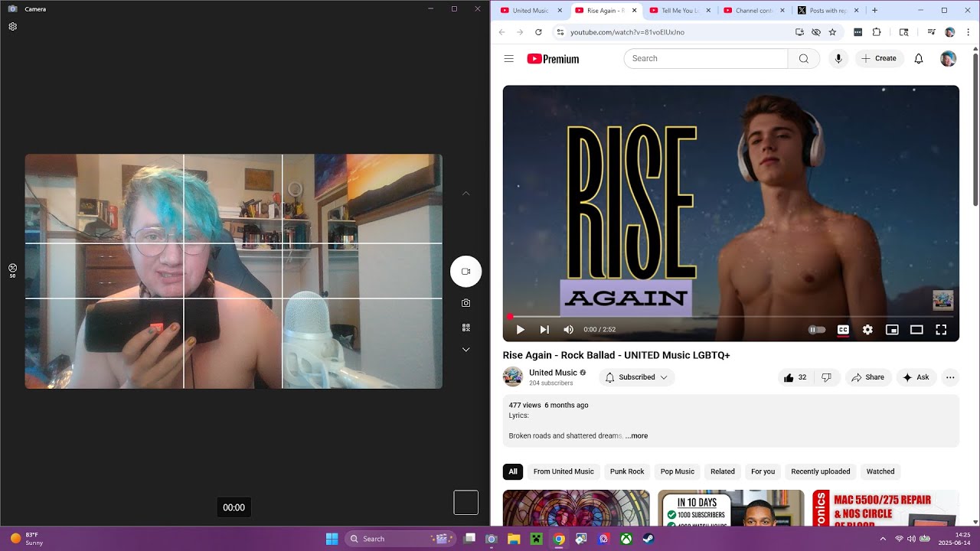The height and width of the screenshot is (551, 980).
Task: Click the YouTube search field
Action: pyautogui.click(x=706, y=59)
